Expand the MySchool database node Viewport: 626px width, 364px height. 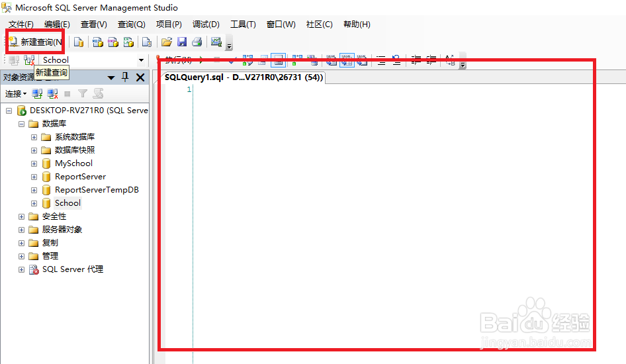(34, 163)
